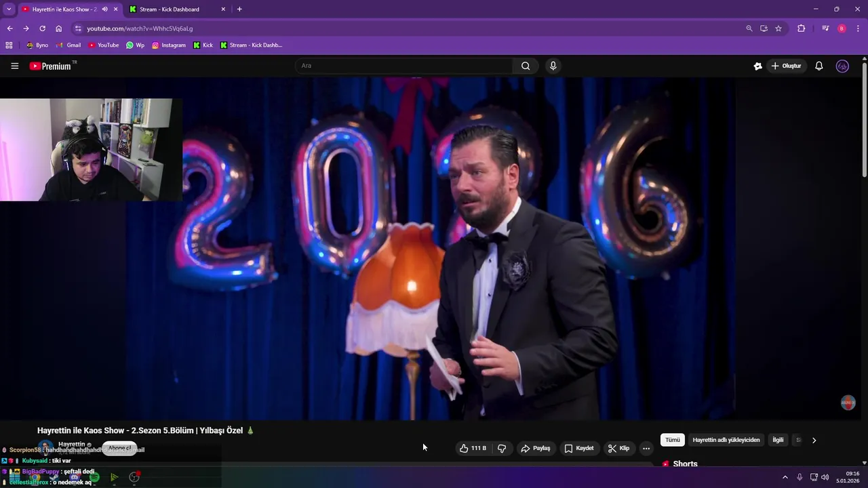
Task: Reload the page
Action: [42, 28]
